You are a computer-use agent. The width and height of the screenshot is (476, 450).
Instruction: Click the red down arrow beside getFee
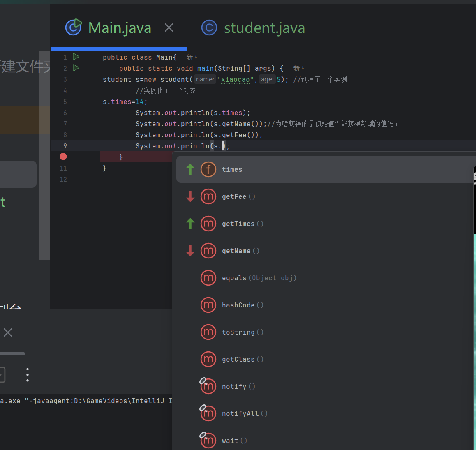pyautogui.click(x=190, y=196)
